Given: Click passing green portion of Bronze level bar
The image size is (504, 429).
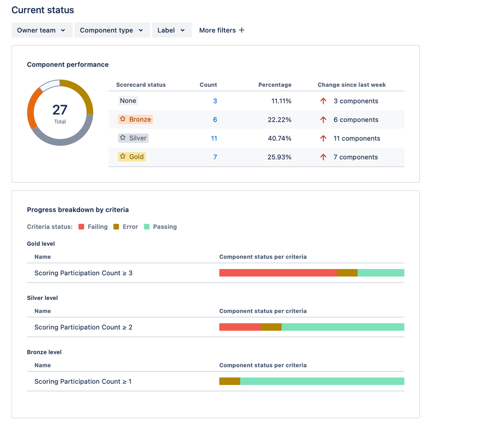Looking at the screenshot, I should [x=322, y=382].
